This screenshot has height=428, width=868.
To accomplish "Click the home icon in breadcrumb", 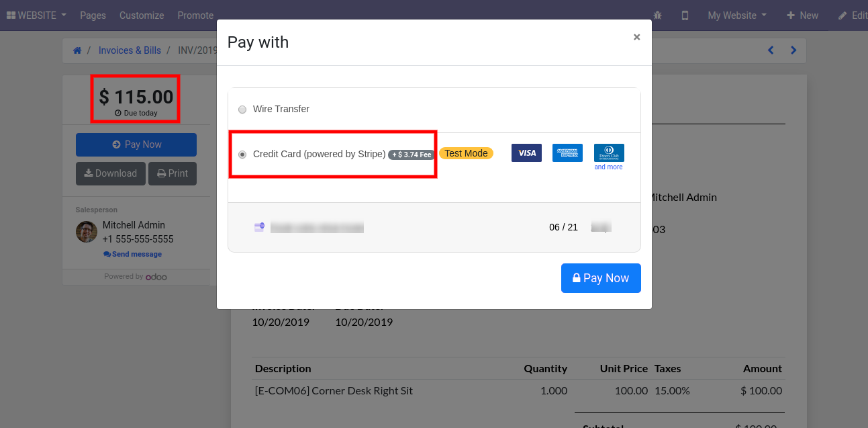I will (x=77, y=50).
